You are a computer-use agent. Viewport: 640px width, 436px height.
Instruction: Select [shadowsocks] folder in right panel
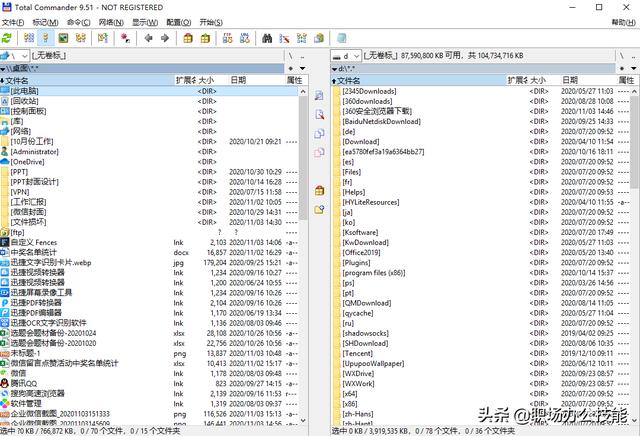(x=480, y=333)
